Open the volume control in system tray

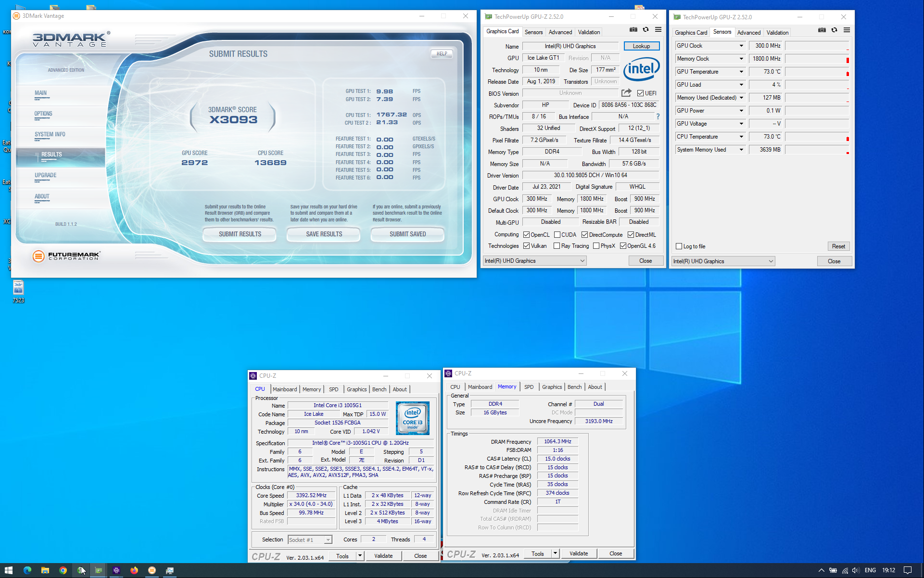[856, 570]
